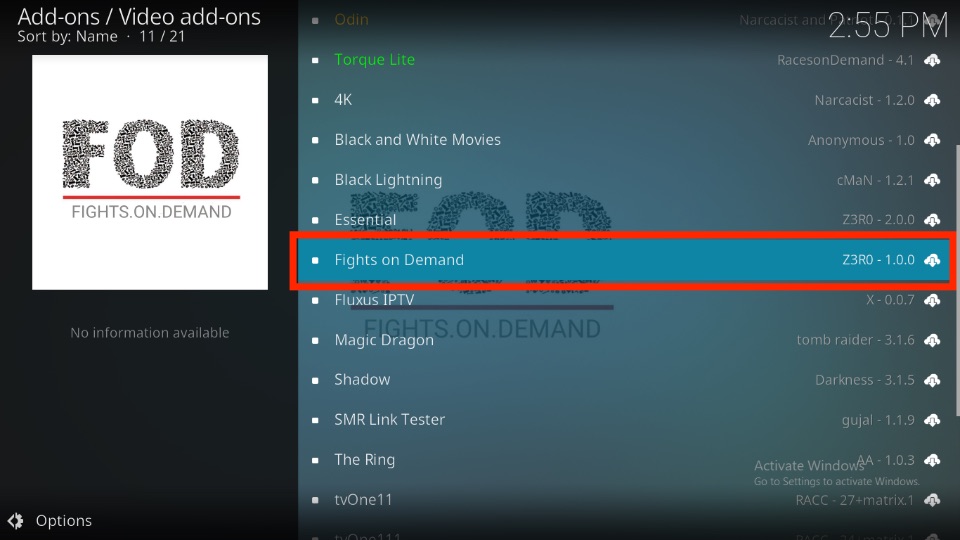The image size is (960, 540).
Task: Click cloud download icon for Black Lightning
Action: pos(932,180)
